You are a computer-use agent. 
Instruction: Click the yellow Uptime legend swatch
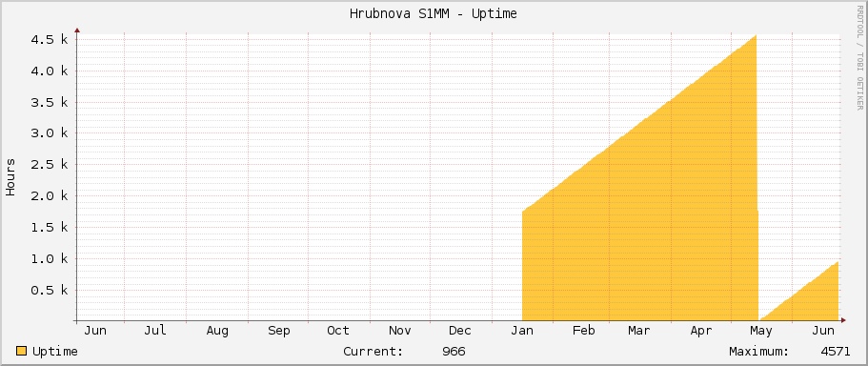point(22,351)
